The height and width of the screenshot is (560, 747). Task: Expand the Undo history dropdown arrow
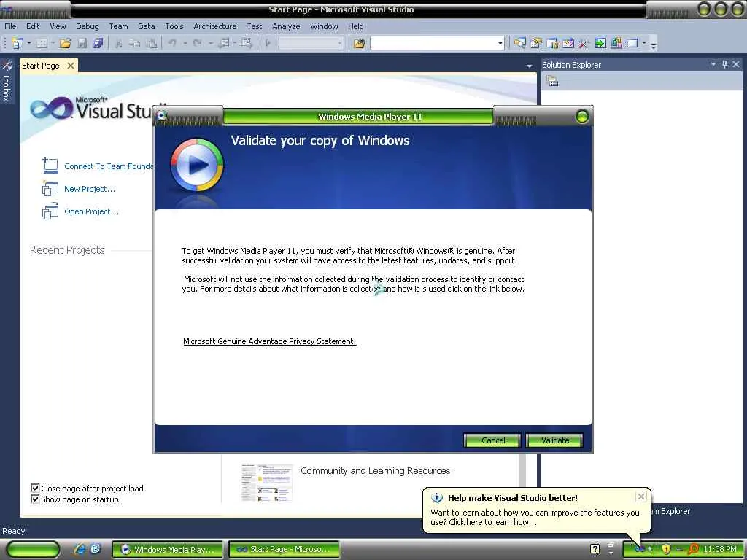185,43
